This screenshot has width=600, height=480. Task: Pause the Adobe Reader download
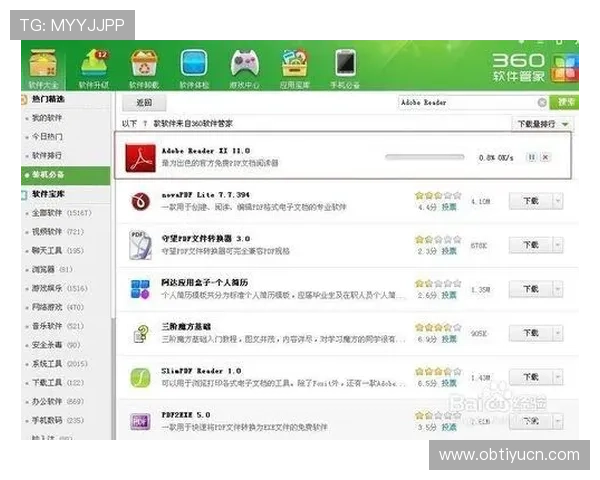(532, 157)
